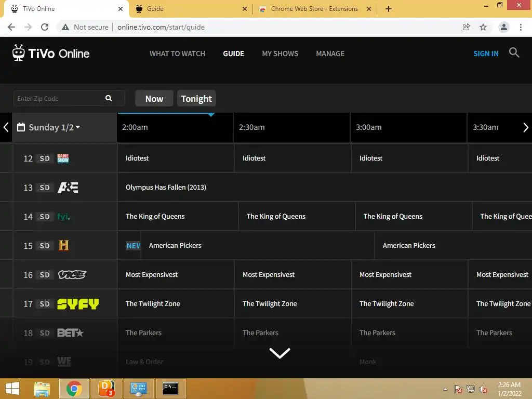Open 2:00am The Twilight Zone listing
Viewport: 532px width, 399px height.
pyautogui.click(x=176, y=303)
